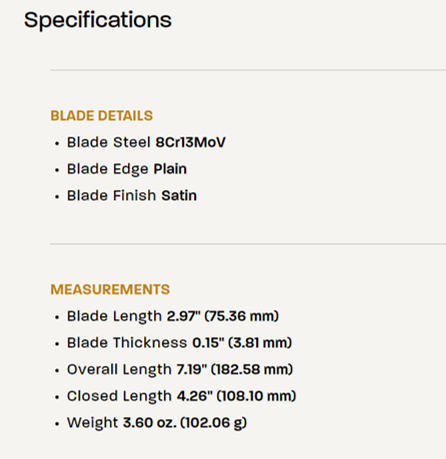Click the Overall Length label
The image size is (446, 459).
[x=119, y=370]
